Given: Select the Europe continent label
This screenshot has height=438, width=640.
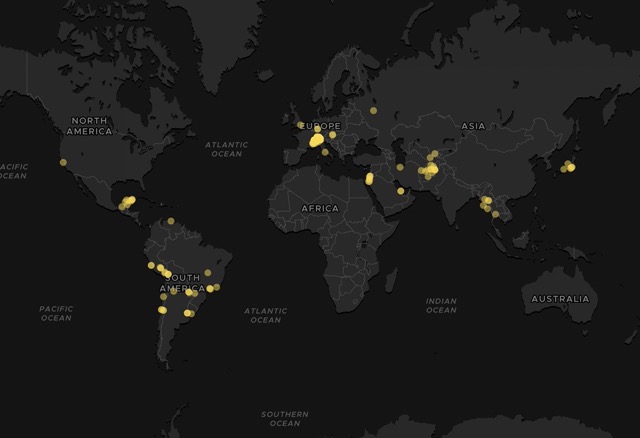Looking at the screenshot, I should (x=321, y=126).
